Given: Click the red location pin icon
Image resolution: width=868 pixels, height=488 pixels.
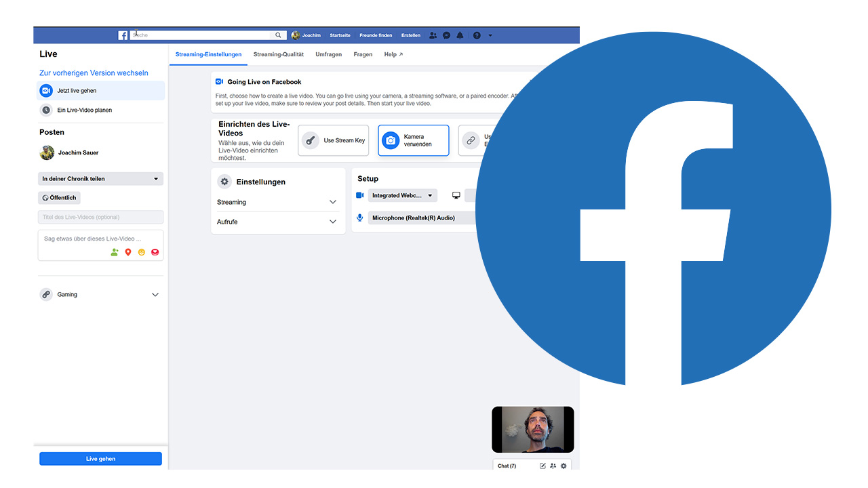Looking at the screenshot, I should point(128,252).
